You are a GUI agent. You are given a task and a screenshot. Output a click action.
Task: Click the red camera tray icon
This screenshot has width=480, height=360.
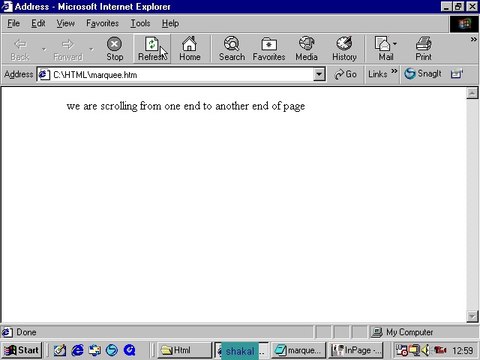point(440,350)
